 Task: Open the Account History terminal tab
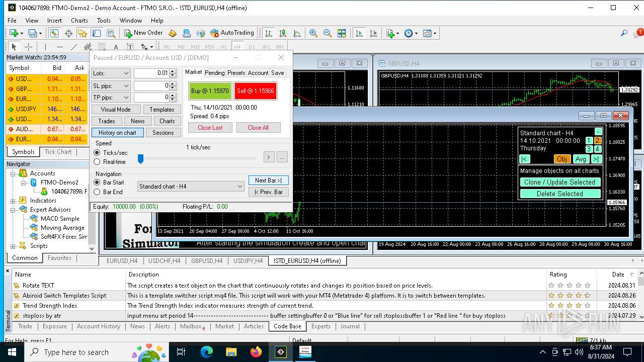tap(99, 326)
